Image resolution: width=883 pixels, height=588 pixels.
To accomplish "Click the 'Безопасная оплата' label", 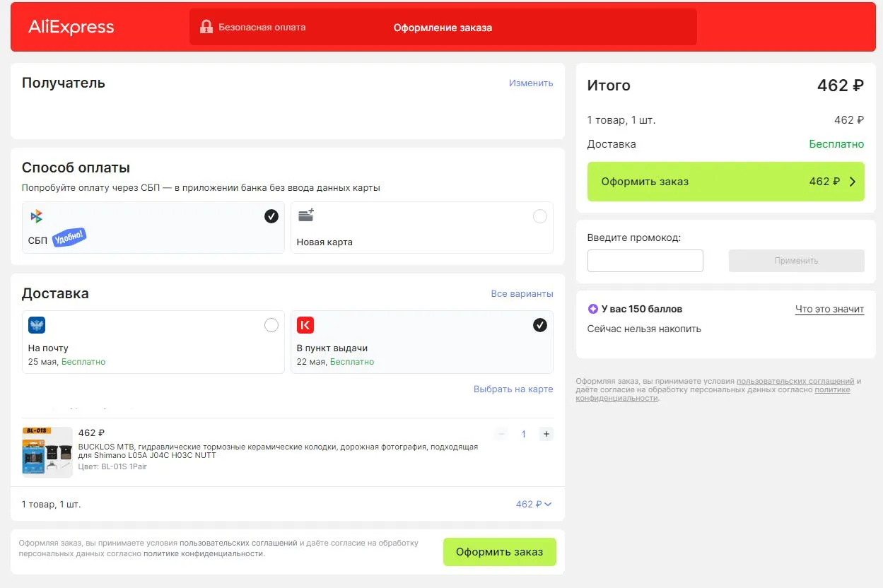I will pos(262,27).
